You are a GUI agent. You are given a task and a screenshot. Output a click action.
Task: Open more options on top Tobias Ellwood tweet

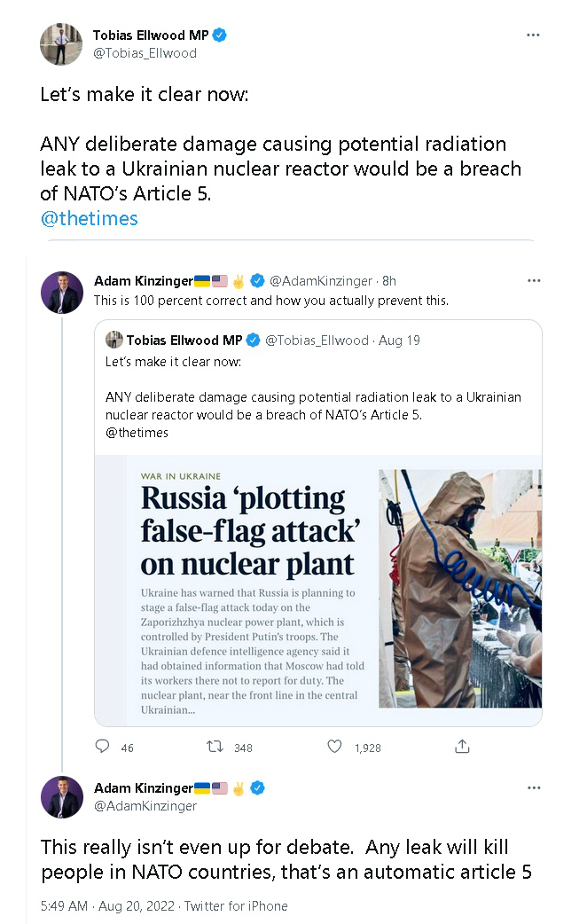point(533,35)
